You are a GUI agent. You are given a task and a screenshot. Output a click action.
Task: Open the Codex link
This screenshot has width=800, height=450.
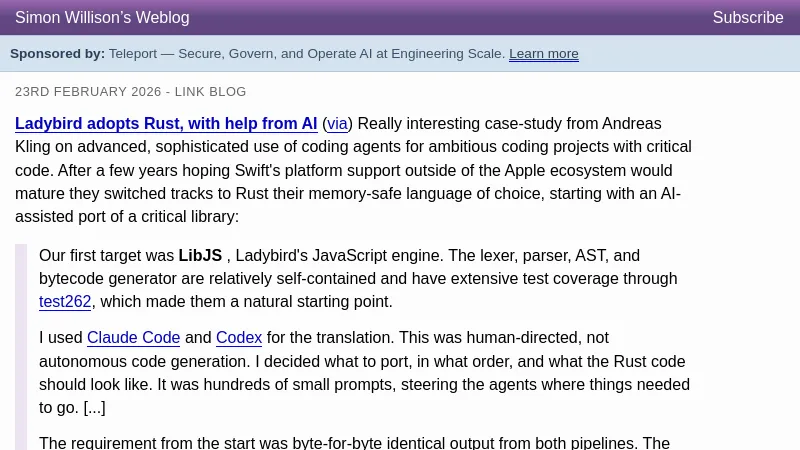pos(239,338)
